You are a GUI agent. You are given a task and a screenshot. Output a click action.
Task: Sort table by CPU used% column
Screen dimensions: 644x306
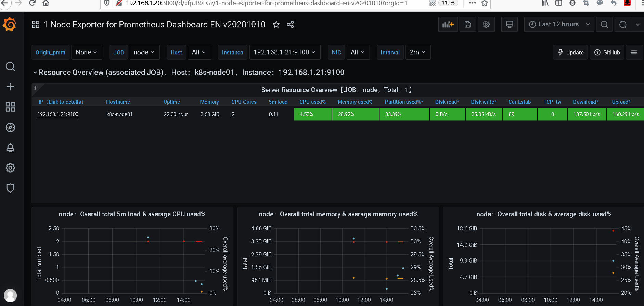click(313, 102)
